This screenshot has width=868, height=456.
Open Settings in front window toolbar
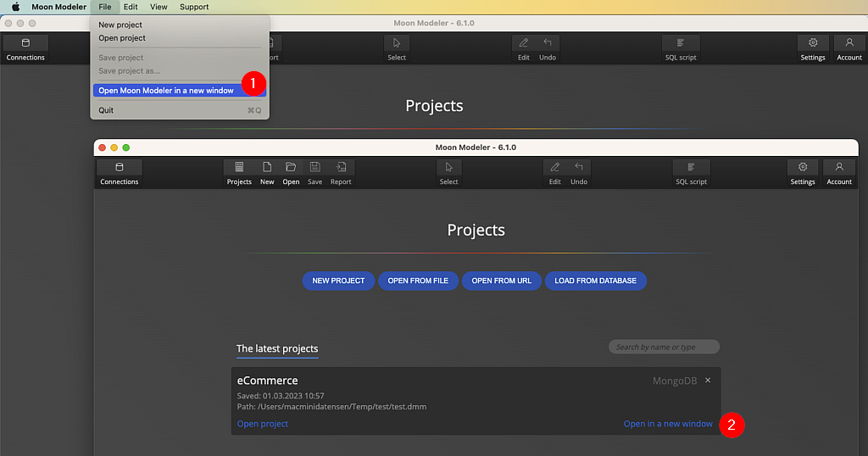tap(803, 173)
